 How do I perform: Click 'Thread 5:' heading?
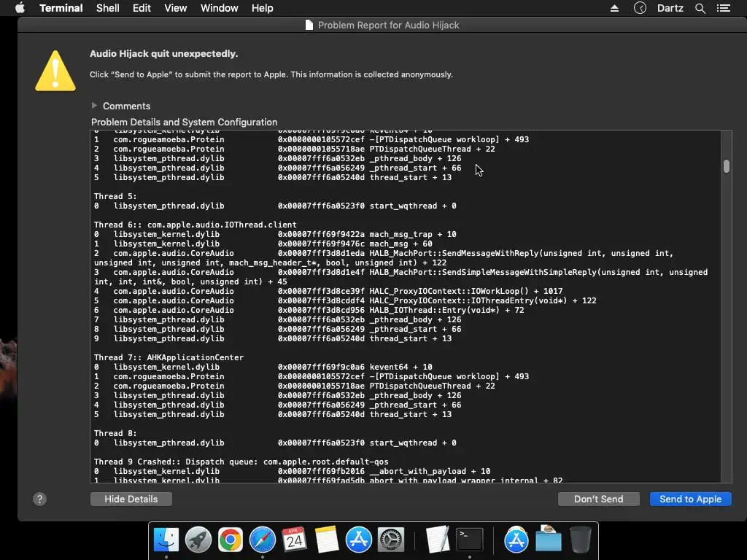pyautogui.click(x=115, y=196)
